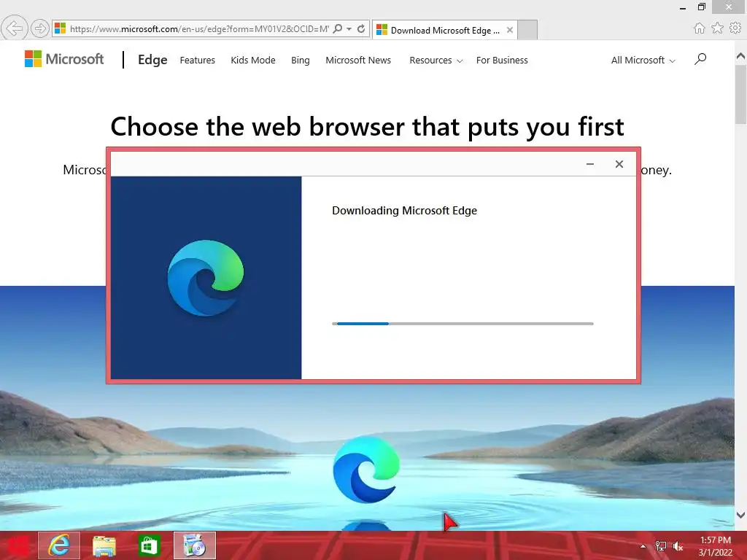The height and width of the screenshot is (560, 747).
Task: Open the clock showing 1:57 PM
Action: (716, 545)
